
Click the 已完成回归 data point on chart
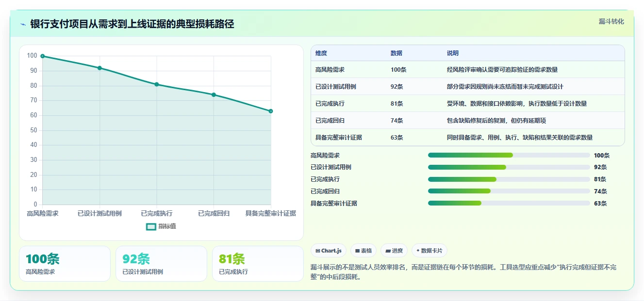214,95
